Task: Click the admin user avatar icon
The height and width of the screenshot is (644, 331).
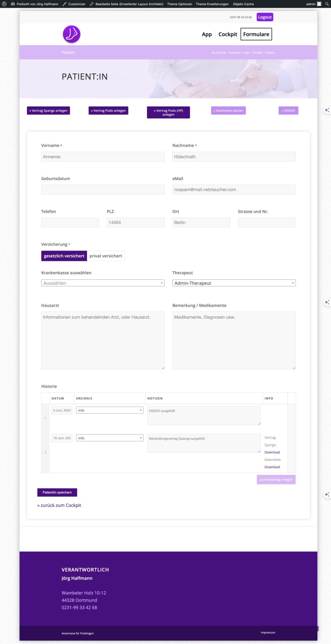Action: click(x=319, y=4)
